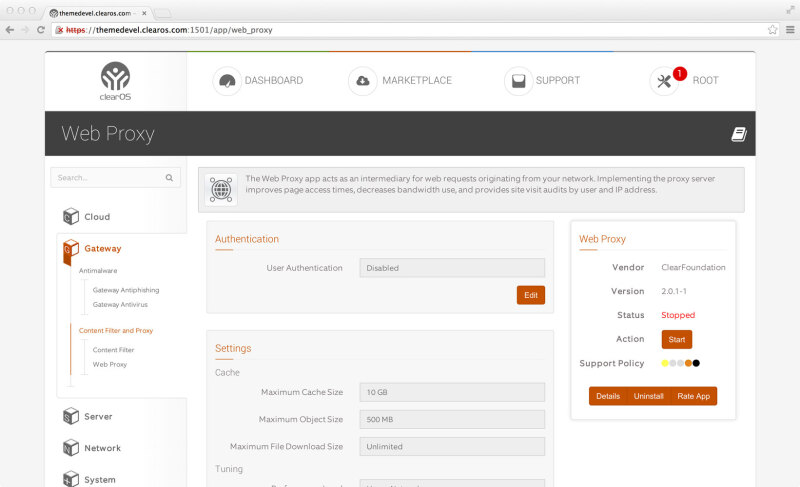
Task: Click the Support lifebuoy icon
Action: [518, 81]
